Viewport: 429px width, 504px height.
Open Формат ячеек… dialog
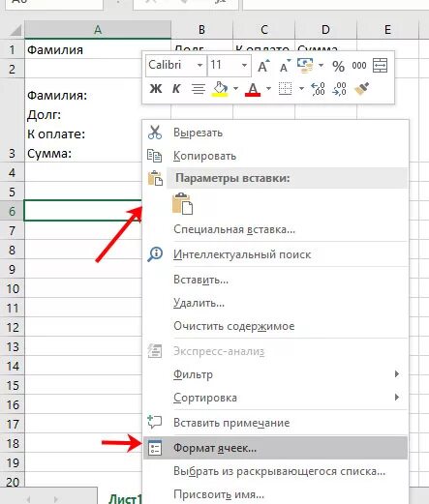(276, 448)
